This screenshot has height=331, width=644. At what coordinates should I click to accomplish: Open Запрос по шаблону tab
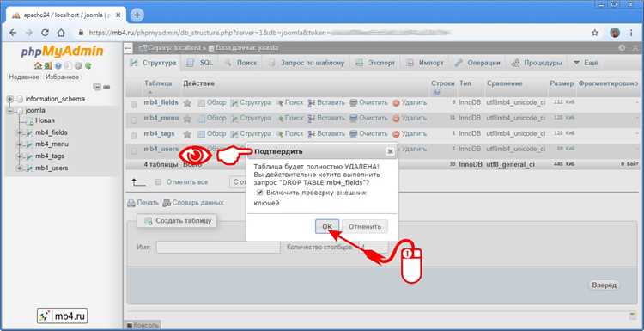pyautogui.click(x=307, y=63)
